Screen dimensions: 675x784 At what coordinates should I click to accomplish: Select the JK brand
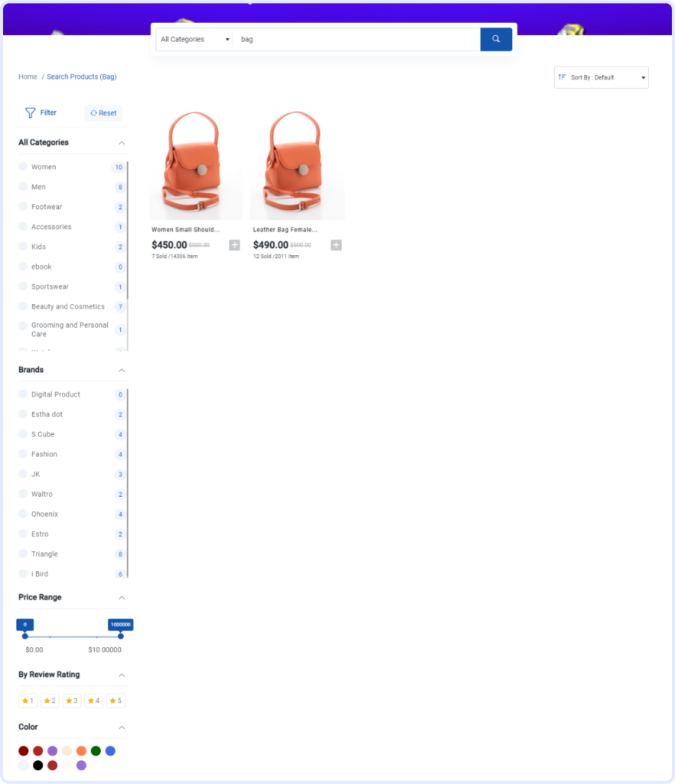[x=23, y=474]
